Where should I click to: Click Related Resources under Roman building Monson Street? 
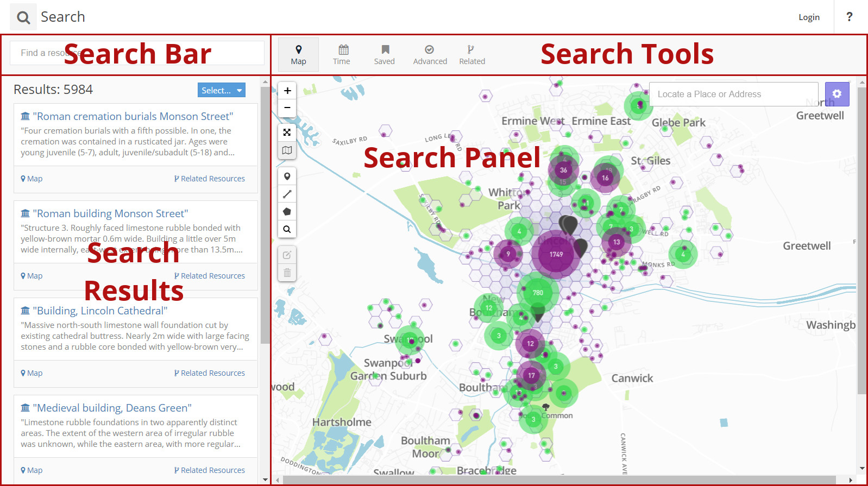click(x=210, y=276)
